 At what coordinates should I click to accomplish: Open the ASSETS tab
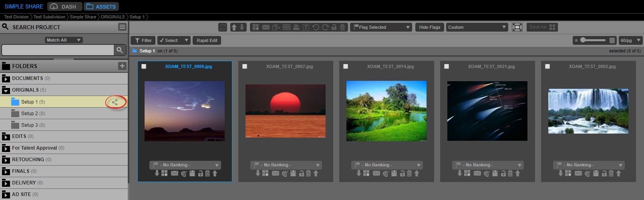coord(101,6)
